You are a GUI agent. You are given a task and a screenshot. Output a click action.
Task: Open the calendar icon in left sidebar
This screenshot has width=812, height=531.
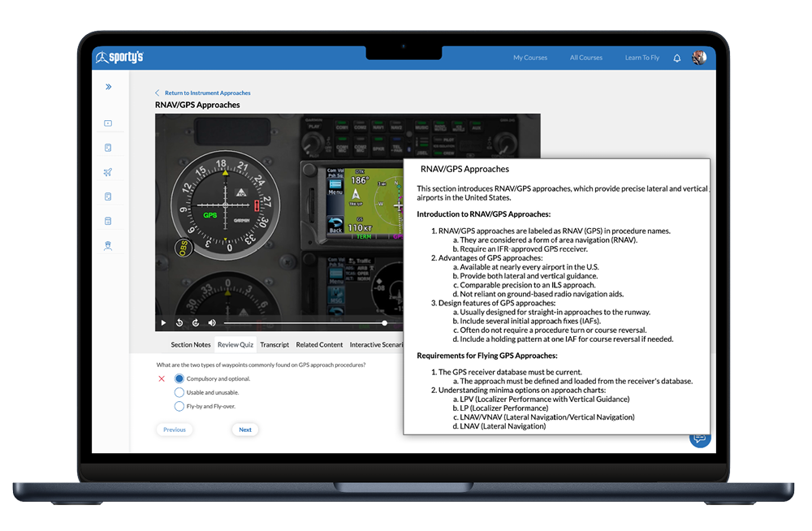coord(107,221)
